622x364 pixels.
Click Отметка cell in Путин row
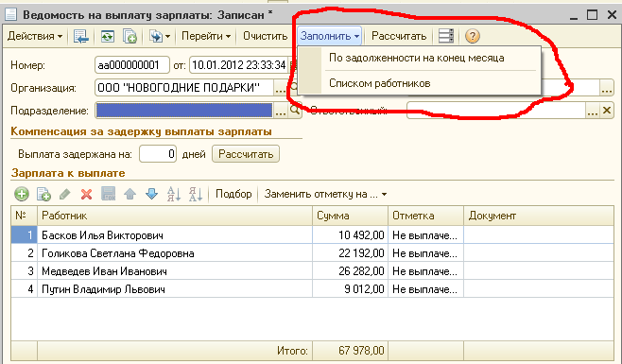point(426,289)
